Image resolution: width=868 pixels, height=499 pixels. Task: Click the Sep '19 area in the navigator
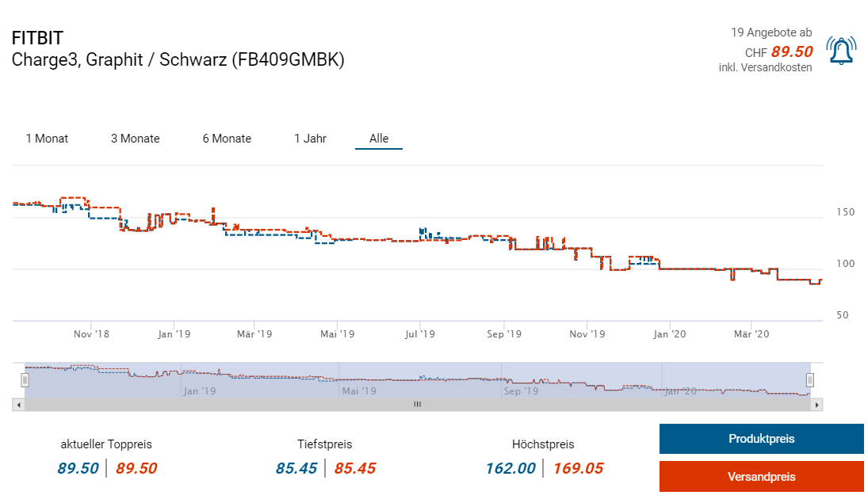click(x=522, y=390)
